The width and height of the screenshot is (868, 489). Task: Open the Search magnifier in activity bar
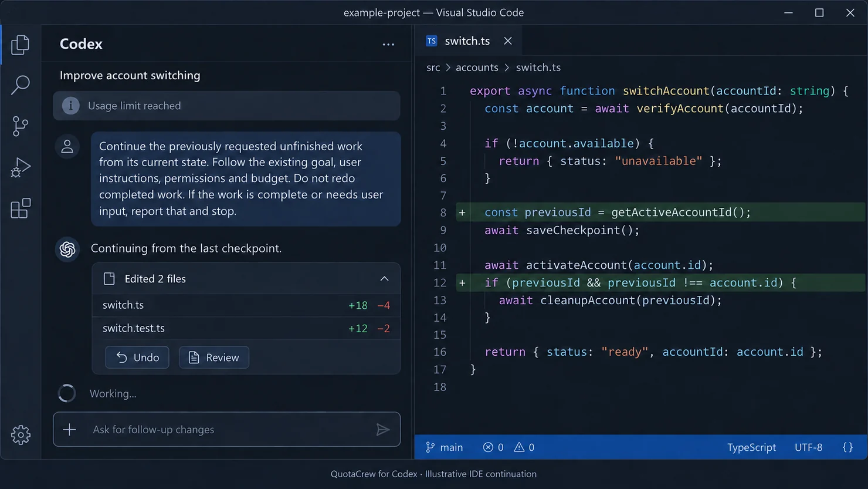pos(21,85)
